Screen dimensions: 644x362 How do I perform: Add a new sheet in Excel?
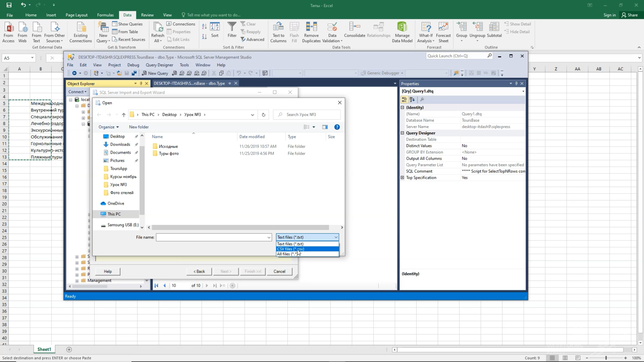pos(69,349)
